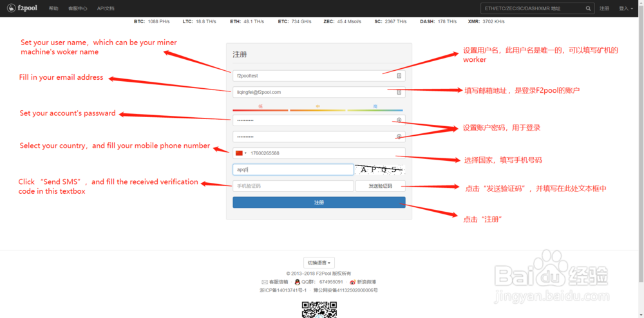Click the DASH: 178 TH/s stat
The height and width of the screenshot is (318, 644).
(438, 21)
